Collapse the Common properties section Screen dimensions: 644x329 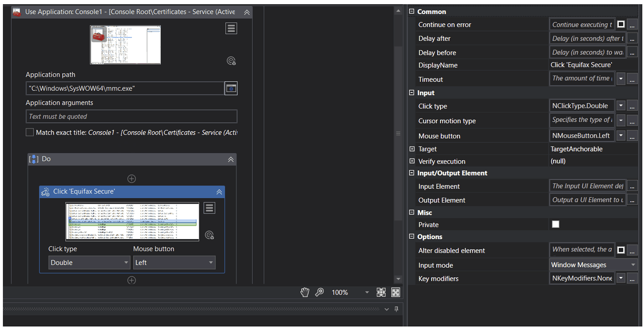tap(411, 11)
